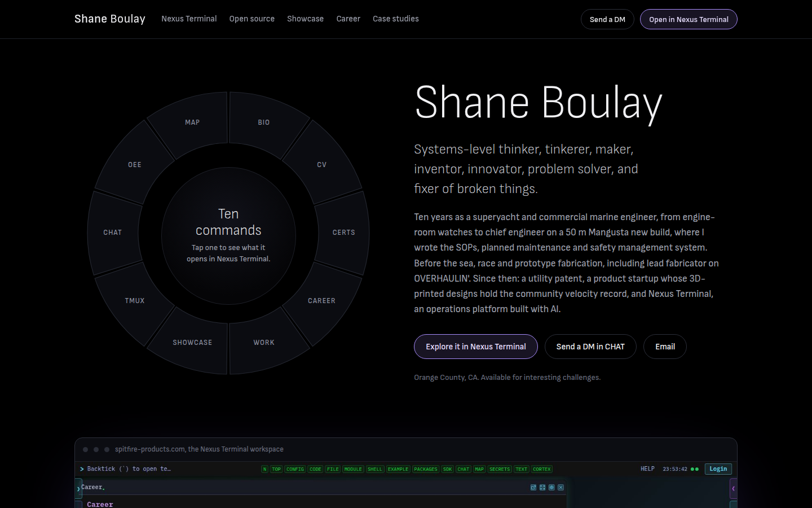This screenshot has width=812, height=508.
Task: Open Case studies nav menu item
Action: [x=396, y=19]
